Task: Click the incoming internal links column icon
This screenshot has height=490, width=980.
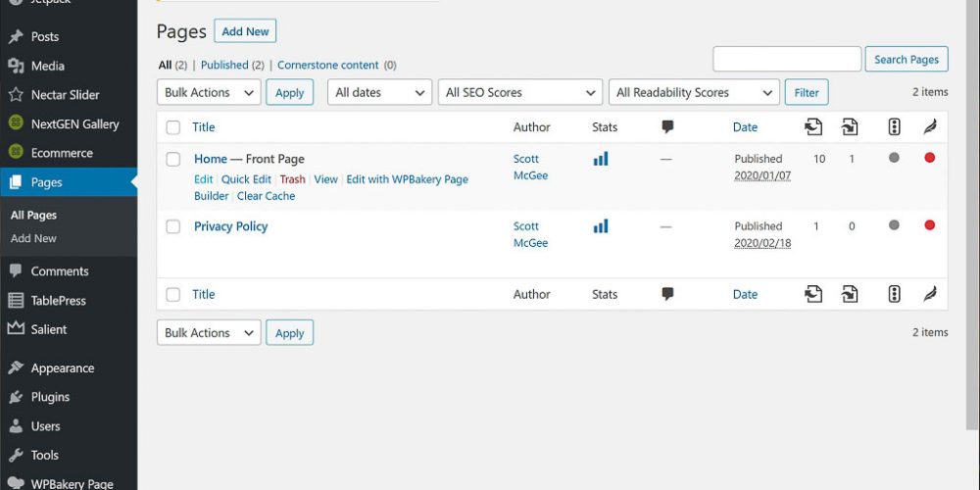Action: click(x=849, y=126)
